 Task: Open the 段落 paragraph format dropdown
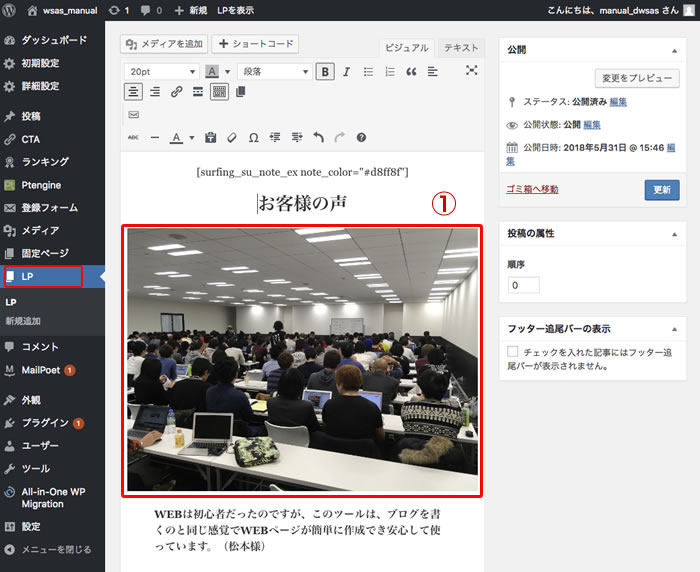tap(275, 71)
